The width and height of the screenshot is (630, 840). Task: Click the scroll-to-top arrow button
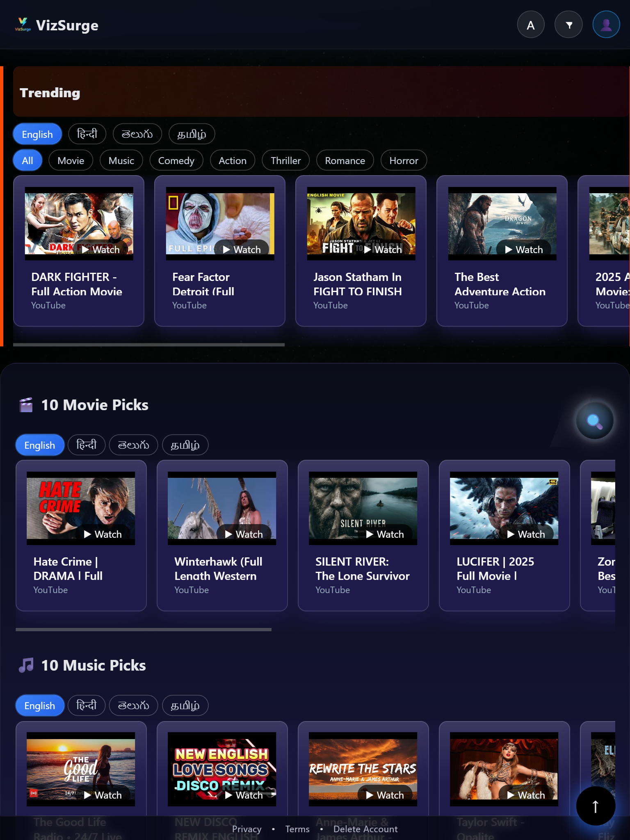point(596,806)
